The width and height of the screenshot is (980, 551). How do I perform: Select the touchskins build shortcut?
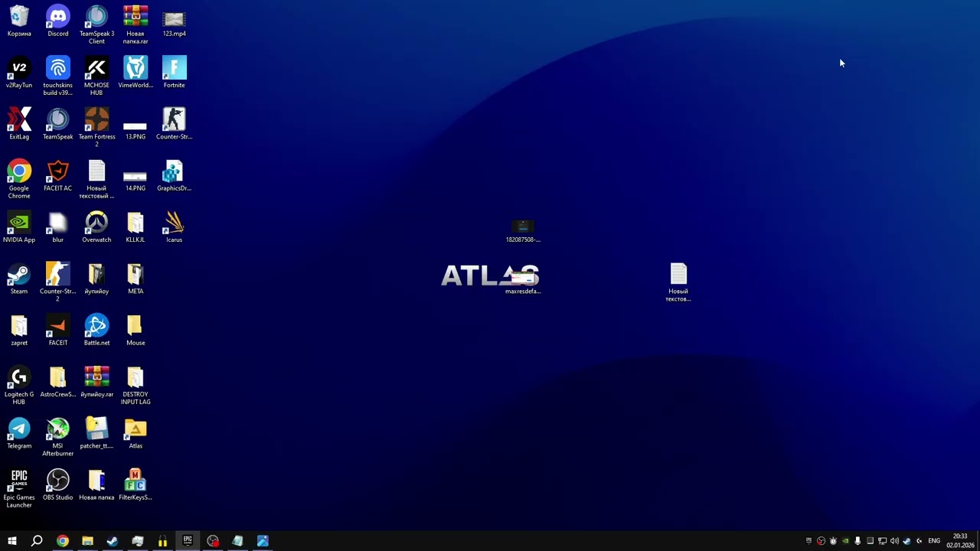pyautogui.click(x=57, y=77)
